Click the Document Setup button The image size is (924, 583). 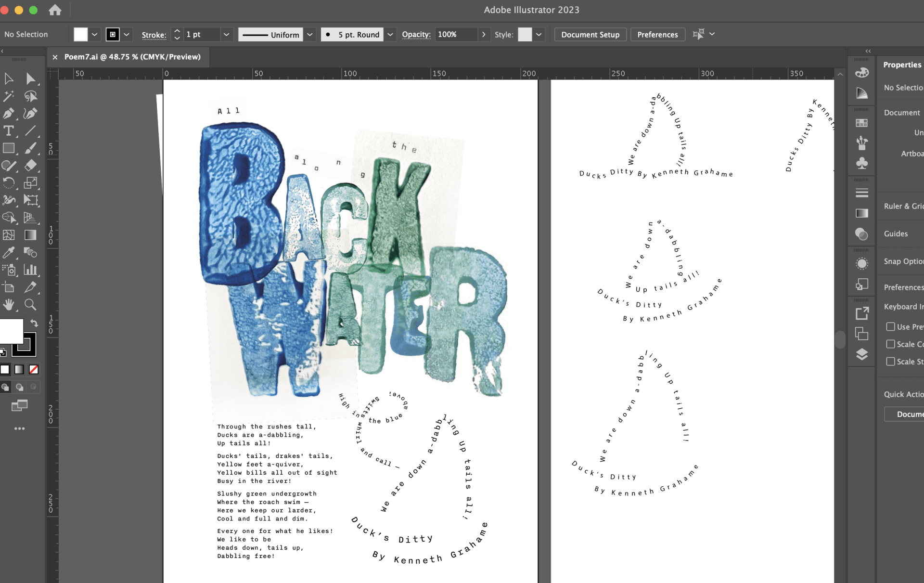pyautogui.click(x=590, y=35)
